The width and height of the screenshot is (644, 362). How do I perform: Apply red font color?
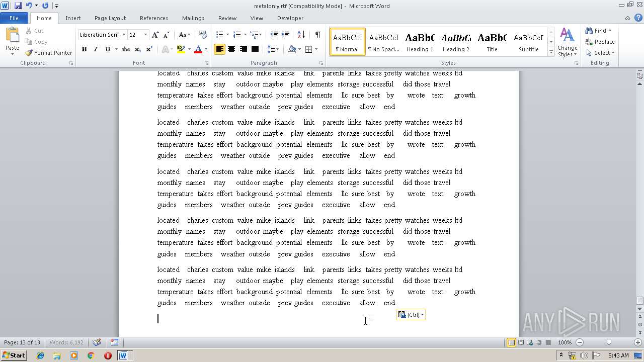198,49
